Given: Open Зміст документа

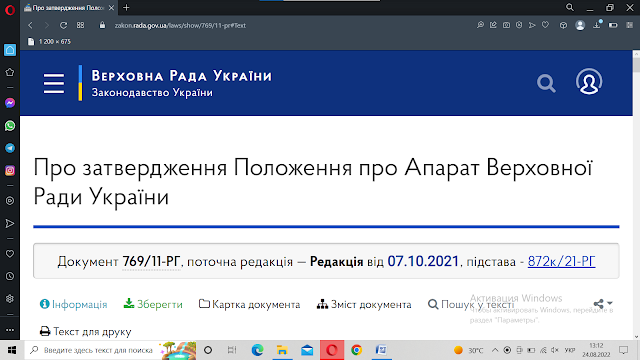Looking at the screenshot, I should click(x=364, y=304).
